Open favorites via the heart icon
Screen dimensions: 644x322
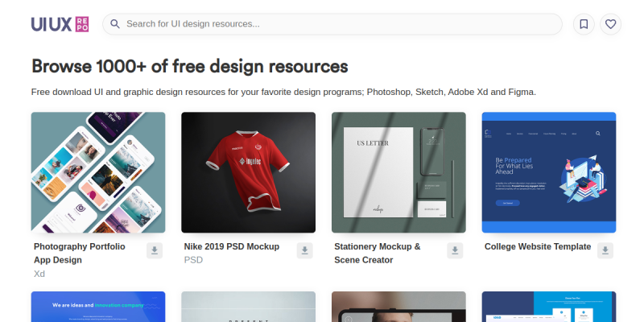(610, 24)
